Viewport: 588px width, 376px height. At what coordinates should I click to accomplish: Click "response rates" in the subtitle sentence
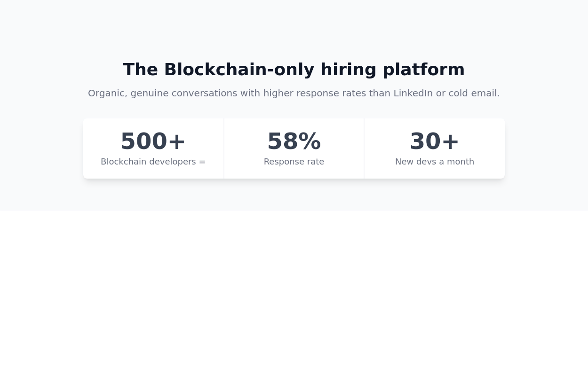[331, 93]
